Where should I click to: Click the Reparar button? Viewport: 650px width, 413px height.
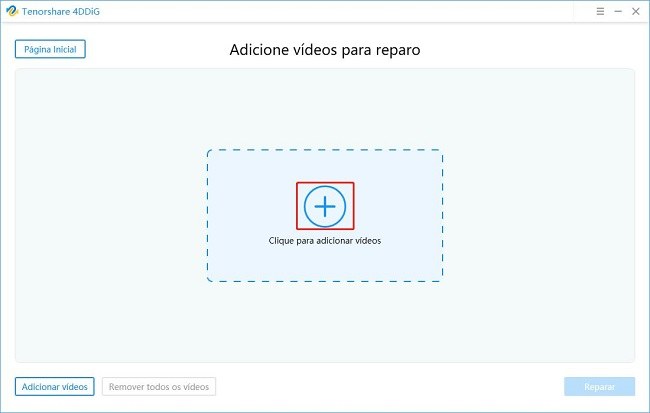pyautogui.click(x=599, y=386)
